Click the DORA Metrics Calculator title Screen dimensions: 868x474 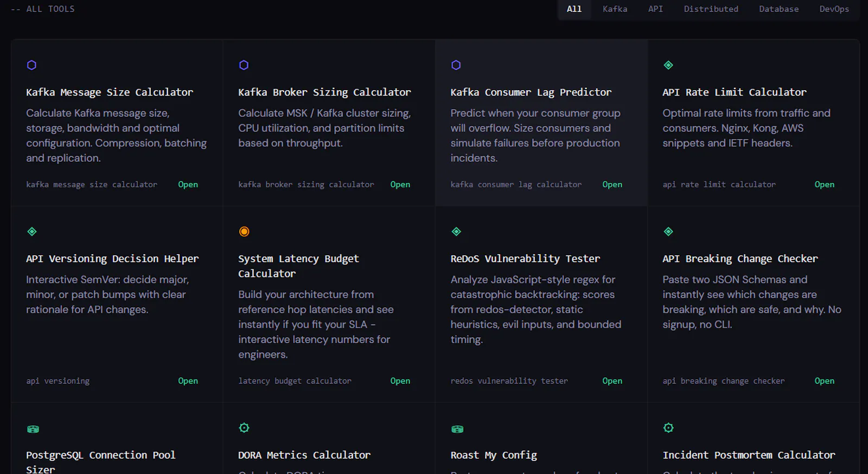pos(304,455)
